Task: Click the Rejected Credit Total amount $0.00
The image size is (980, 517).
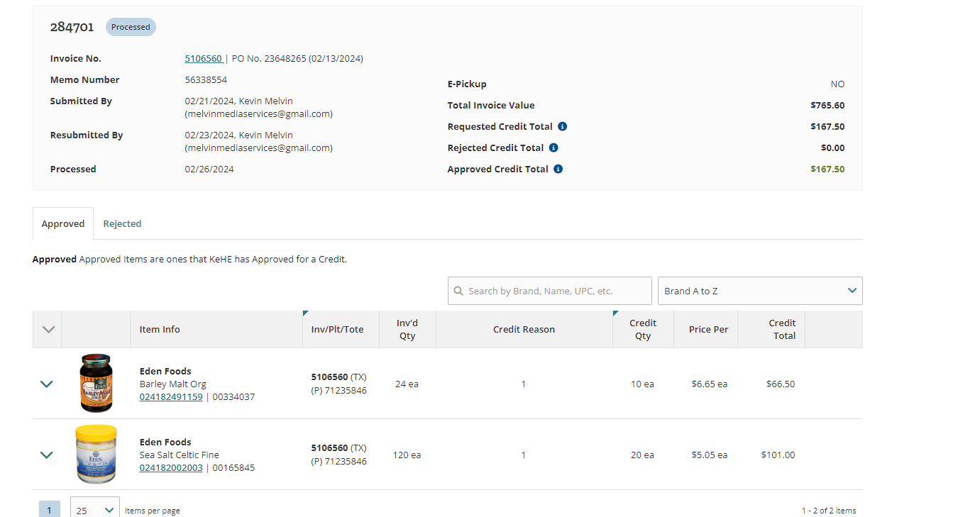Action: [x=832, y=148]
